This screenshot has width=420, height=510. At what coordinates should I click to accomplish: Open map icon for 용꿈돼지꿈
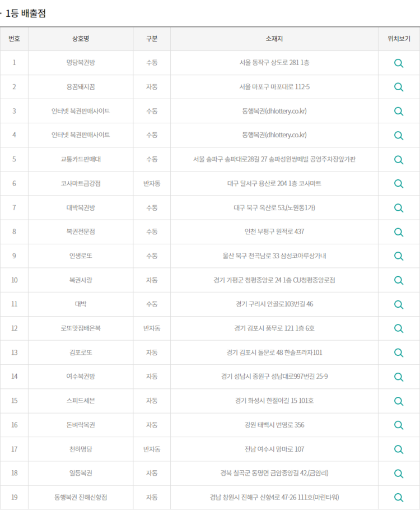click(x=399, y=87)
